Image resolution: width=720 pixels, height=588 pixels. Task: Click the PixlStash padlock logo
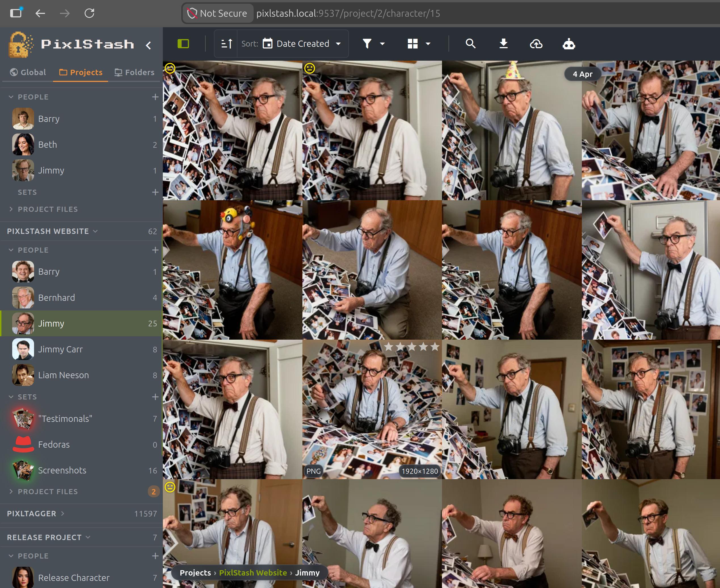21,45
